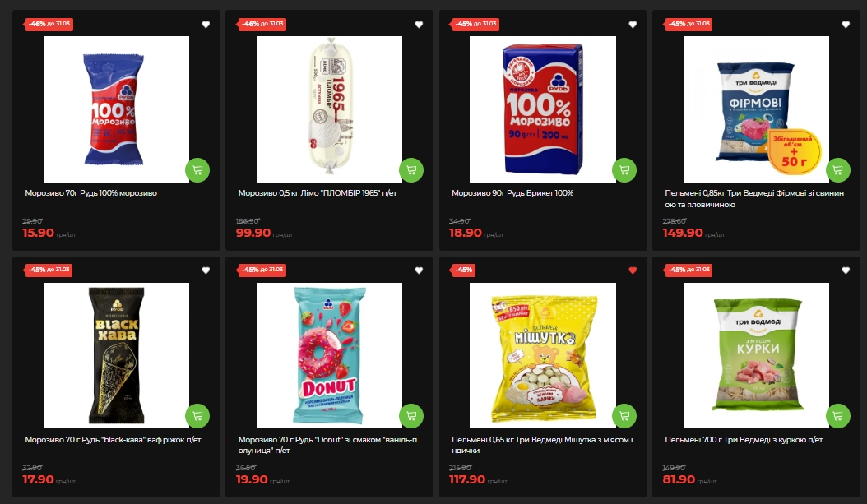View the Black кава product image
The image size is (867, 504).
(116, 355)
